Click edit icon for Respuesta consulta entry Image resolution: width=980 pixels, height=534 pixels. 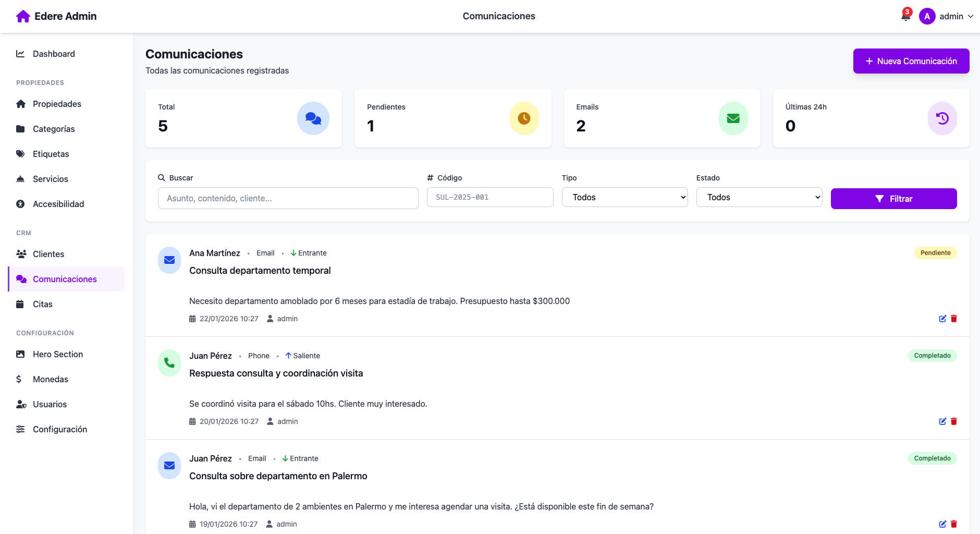click(942, 421)
